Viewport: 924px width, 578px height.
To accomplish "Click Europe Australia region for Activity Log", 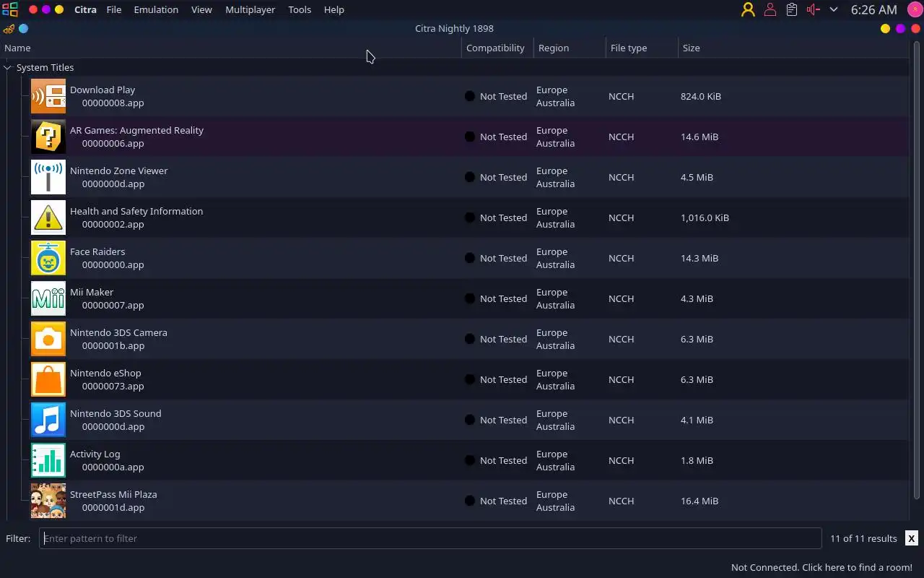I will (x=555, y=460).
